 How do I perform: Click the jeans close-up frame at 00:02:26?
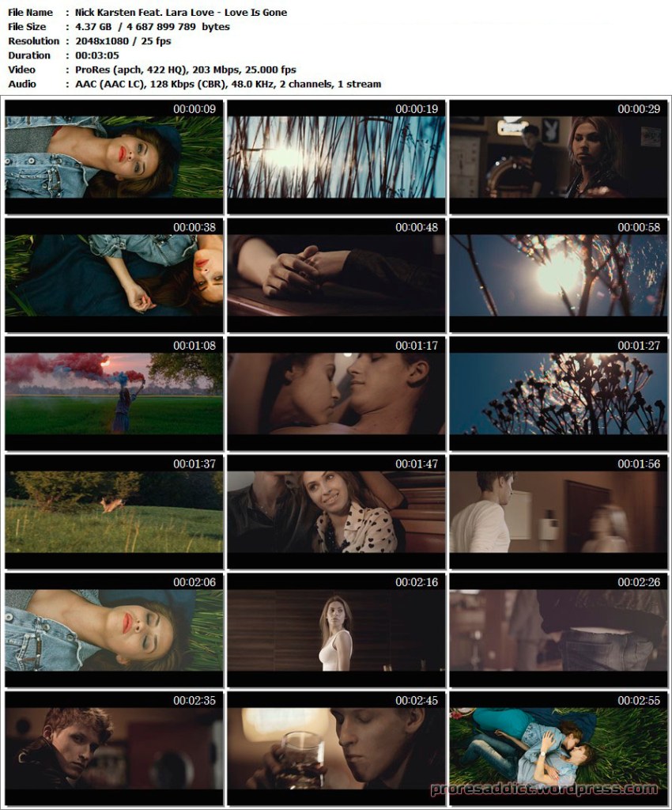[558, 630]
